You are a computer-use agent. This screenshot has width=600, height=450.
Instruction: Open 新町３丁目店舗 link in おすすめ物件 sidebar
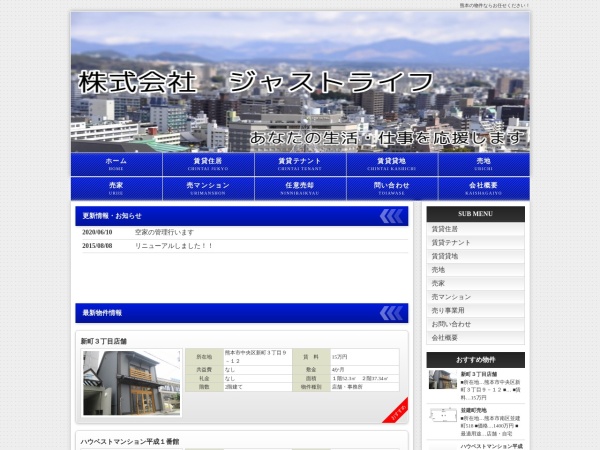479,374
